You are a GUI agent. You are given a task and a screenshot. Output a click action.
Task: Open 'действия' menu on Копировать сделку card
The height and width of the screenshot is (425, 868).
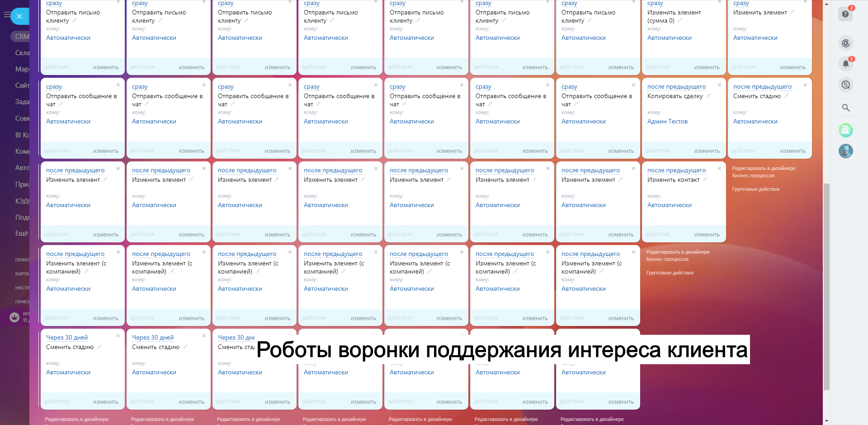[657, 151]
